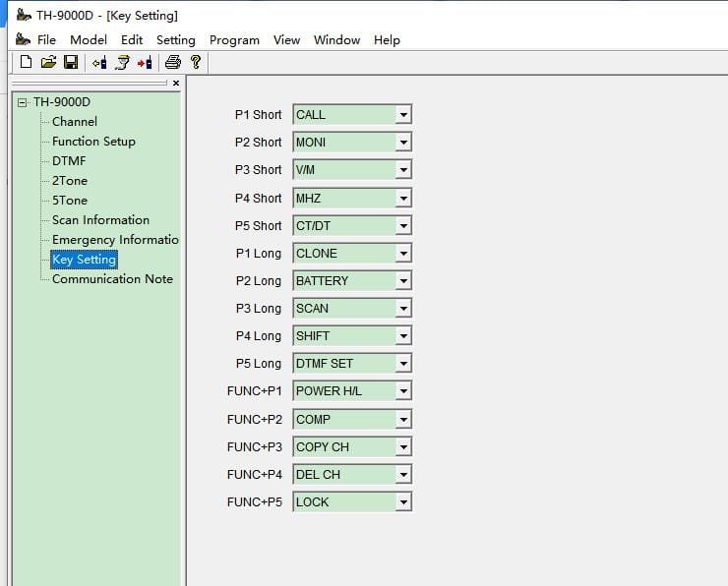Open the Edit menu
Image resolution: width=728 pixels, height=586 pixels.
click(x=132, y=40)
